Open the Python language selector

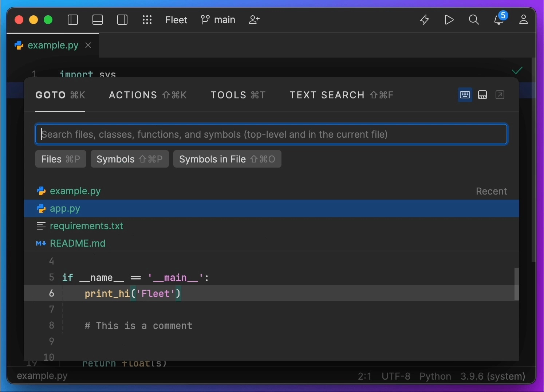click(x=435, y=376)
